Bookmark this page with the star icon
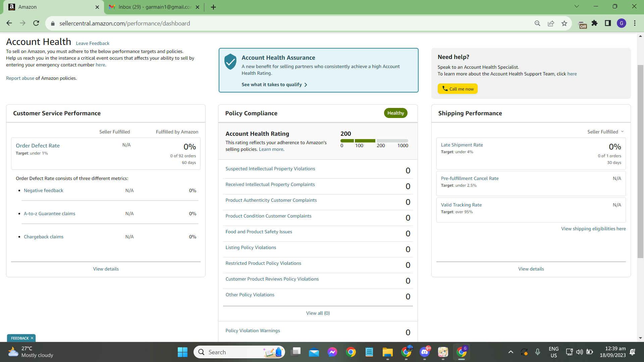The image size is (644, 362). tap(564, 23)
